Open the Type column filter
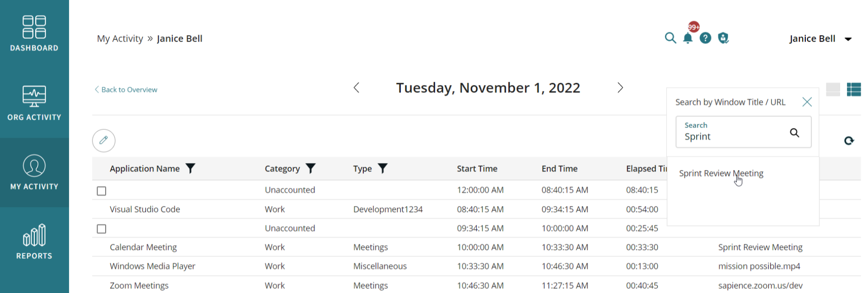 tap(383, 169)
